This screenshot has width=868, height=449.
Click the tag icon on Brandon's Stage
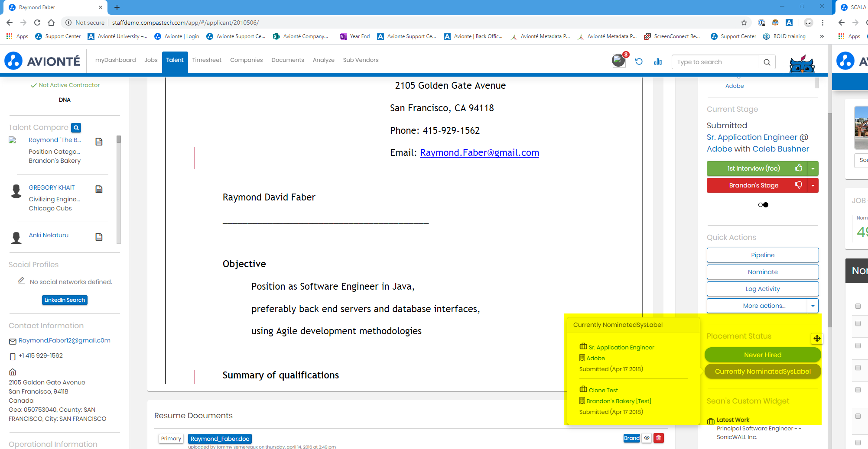tap(798, 185)
